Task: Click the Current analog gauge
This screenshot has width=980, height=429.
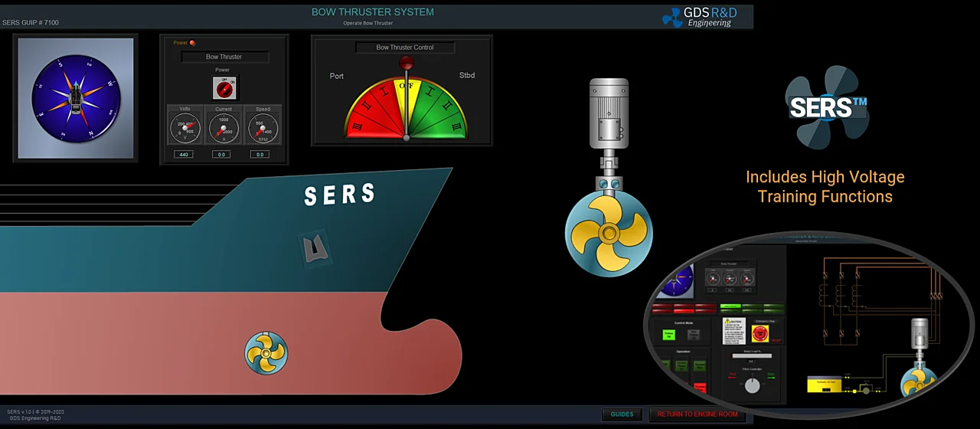Action: 224,127
